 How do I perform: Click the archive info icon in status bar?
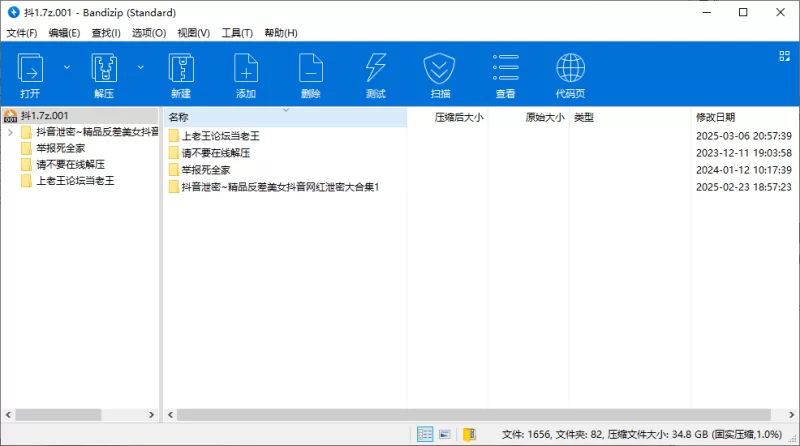coord(469,434)
